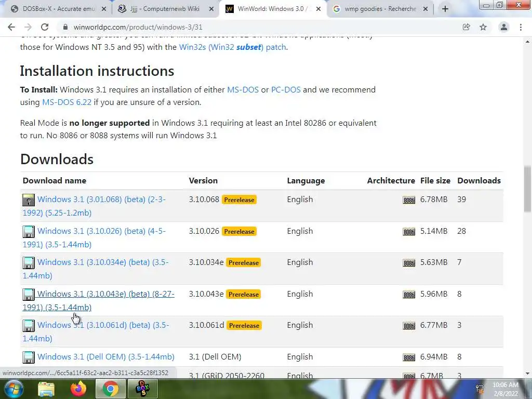532x399 pixels.
Task: Click the floppy icon for 3.10.061d
Action: (x=29, y=325)
